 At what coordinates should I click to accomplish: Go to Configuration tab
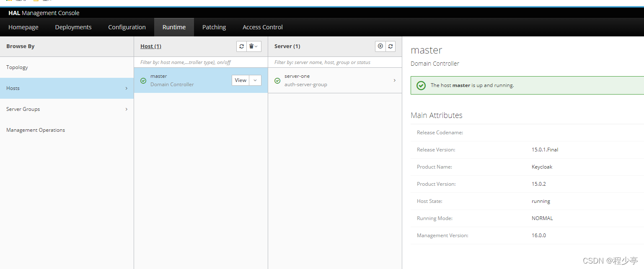coord(127,27)
